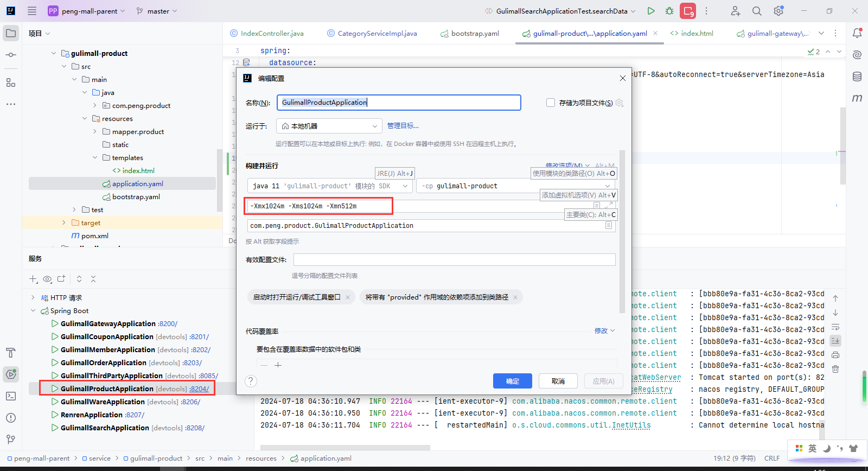The width and height of the screenshot is (868, 471).
Task: Switch to the index.html editor tab
Action: [x=692, y=33]
